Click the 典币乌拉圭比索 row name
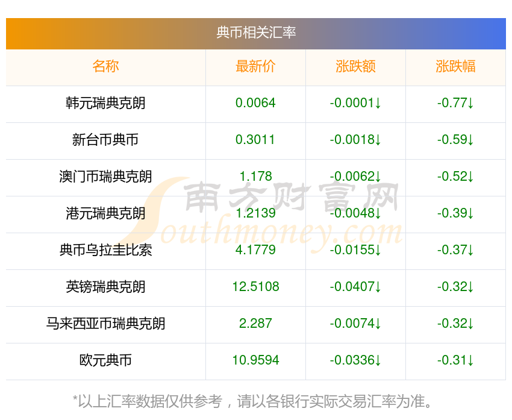This screenshot has width=512, height=420. tap(105, 250)
